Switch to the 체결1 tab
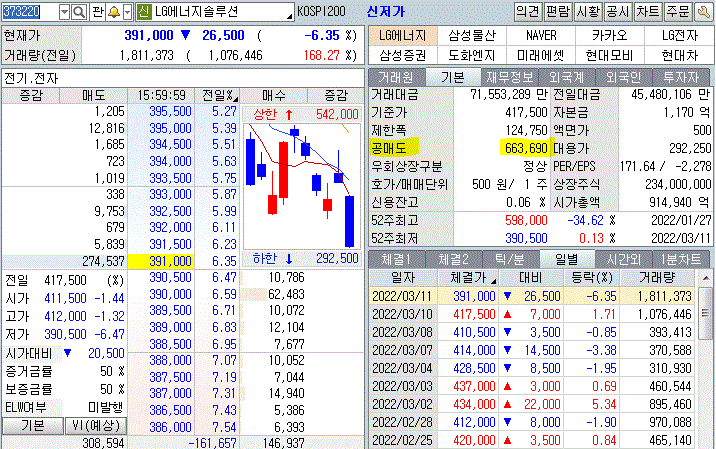The height and width of the screenshot is (449, 716). coord(396,259)
